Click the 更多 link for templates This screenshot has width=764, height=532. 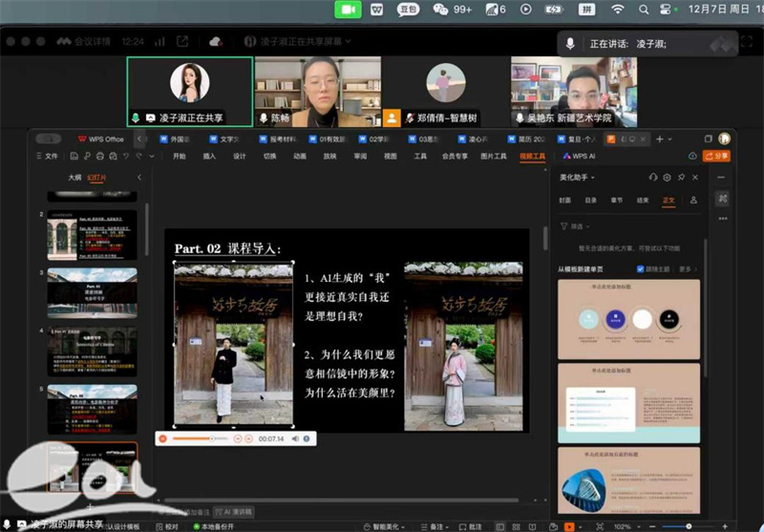click(687, 269)
